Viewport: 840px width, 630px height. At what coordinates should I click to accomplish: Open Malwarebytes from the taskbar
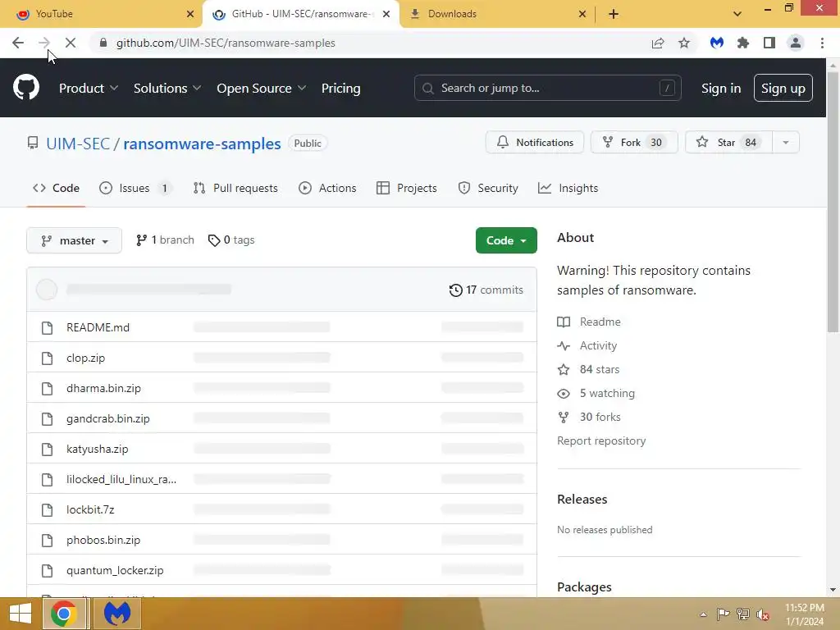click(117, 614)
